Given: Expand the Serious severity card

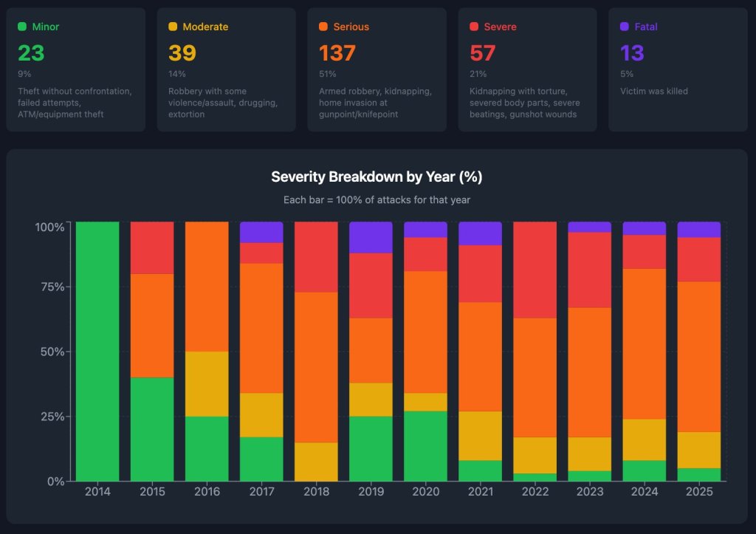Looking at the screenshot, I should [x=377, y=69].
